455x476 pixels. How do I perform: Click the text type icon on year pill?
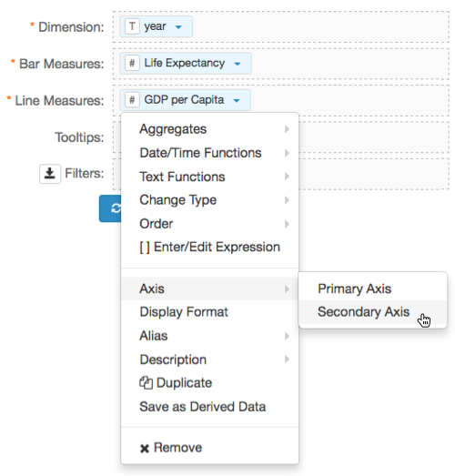pyautogui.click(x=132, y=26)
